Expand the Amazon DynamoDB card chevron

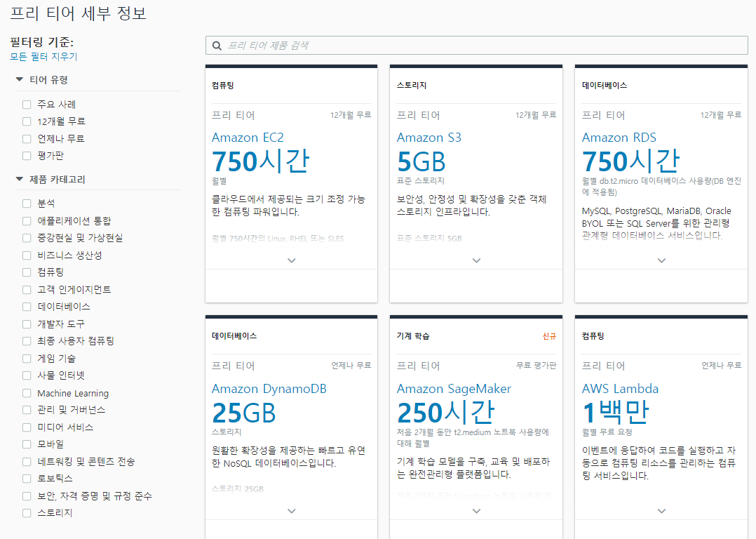click(291, 510)
